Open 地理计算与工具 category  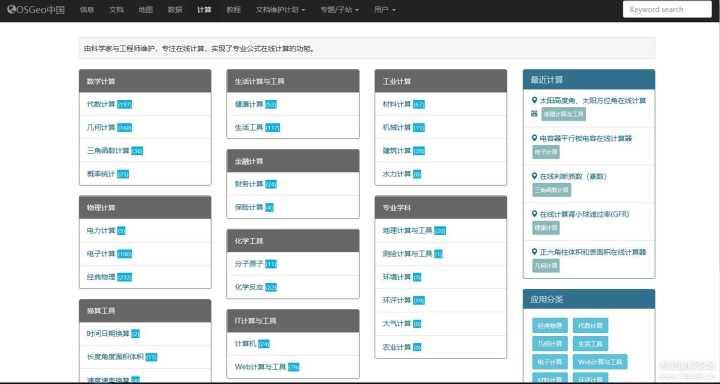[x=407, y=231]
